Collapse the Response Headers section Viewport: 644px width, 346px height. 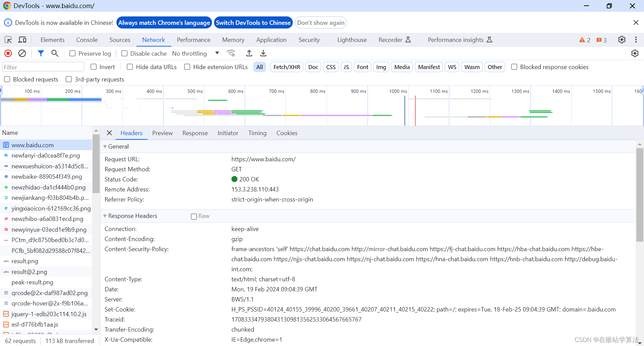[x=105, y=216]
